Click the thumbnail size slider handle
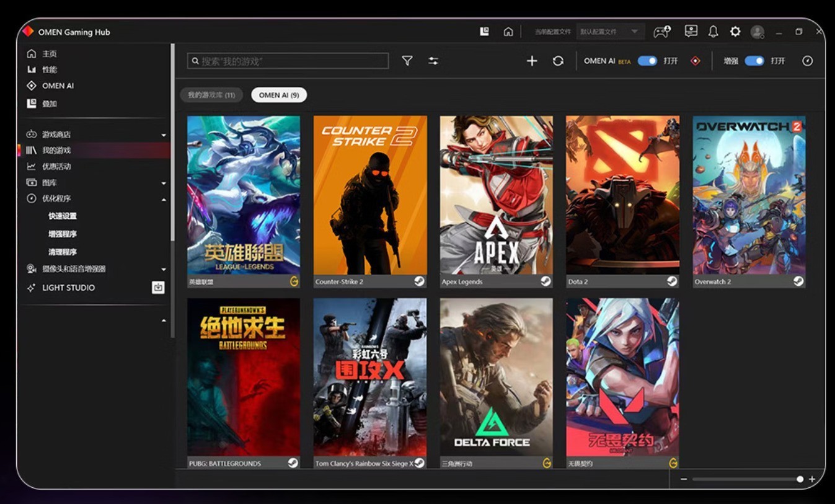The image size is (835, 504). tap(800, 479)
